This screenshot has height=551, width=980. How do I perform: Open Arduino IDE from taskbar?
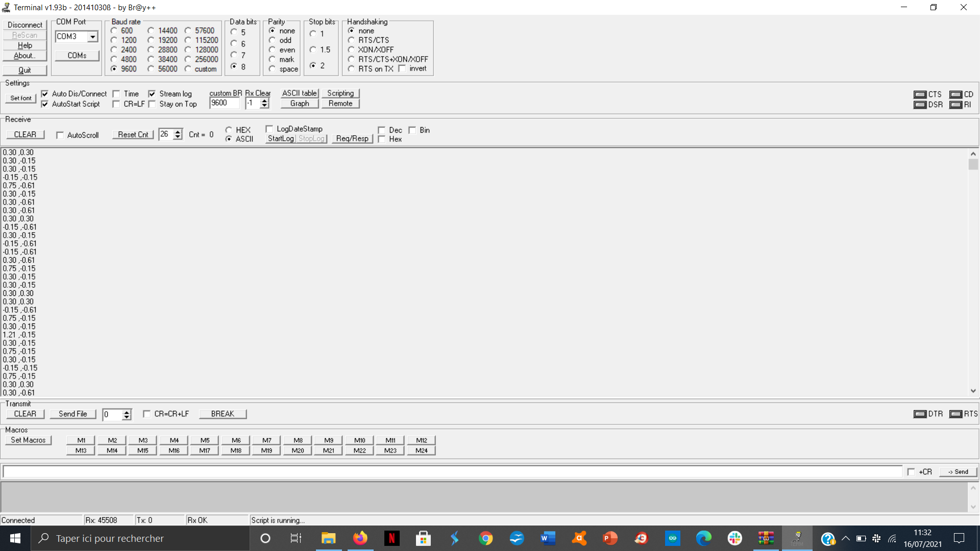[x=672, y=538]
